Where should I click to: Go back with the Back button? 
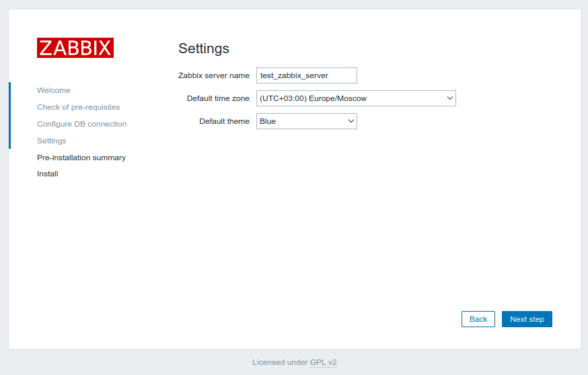[478, 319]
